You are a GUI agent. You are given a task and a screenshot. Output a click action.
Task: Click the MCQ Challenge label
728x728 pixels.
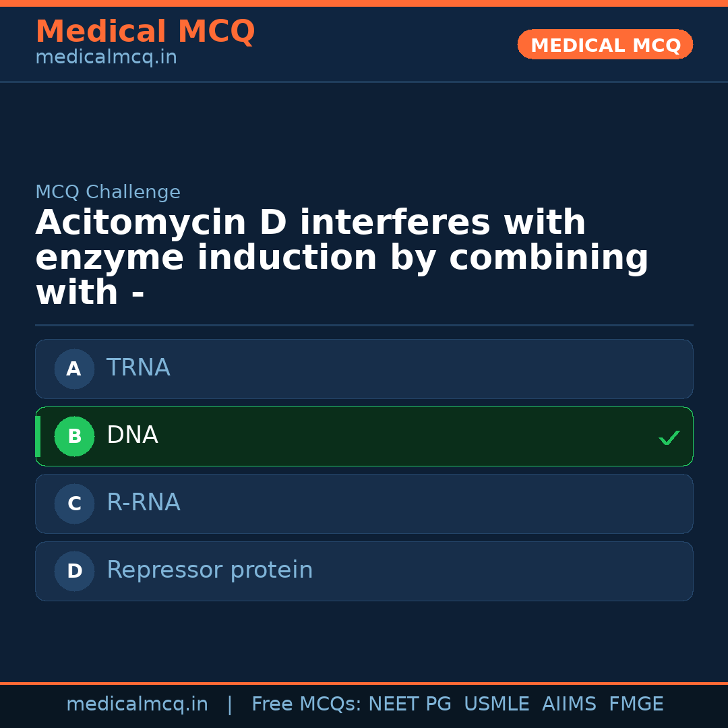(108, 192)
